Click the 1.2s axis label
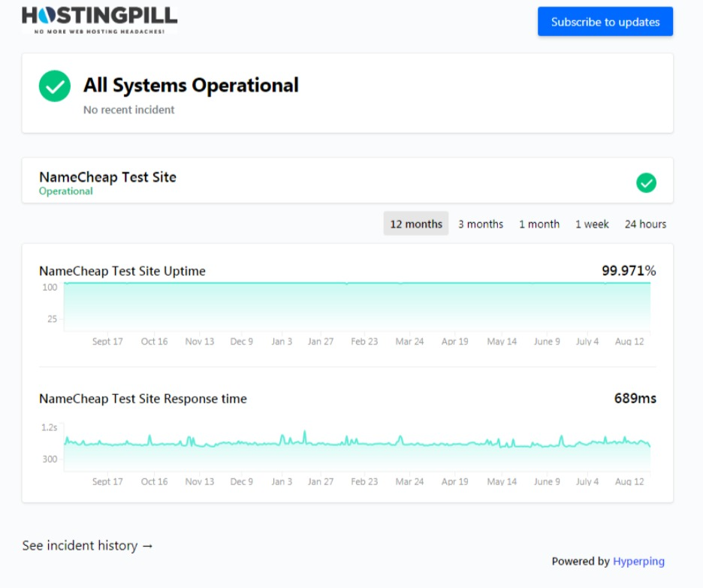 click(x=50, y=427)
